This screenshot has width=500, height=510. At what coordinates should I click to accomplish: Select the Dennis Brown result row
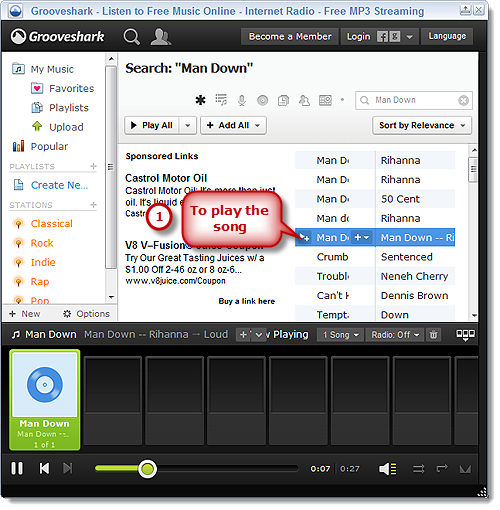[375, 296]
